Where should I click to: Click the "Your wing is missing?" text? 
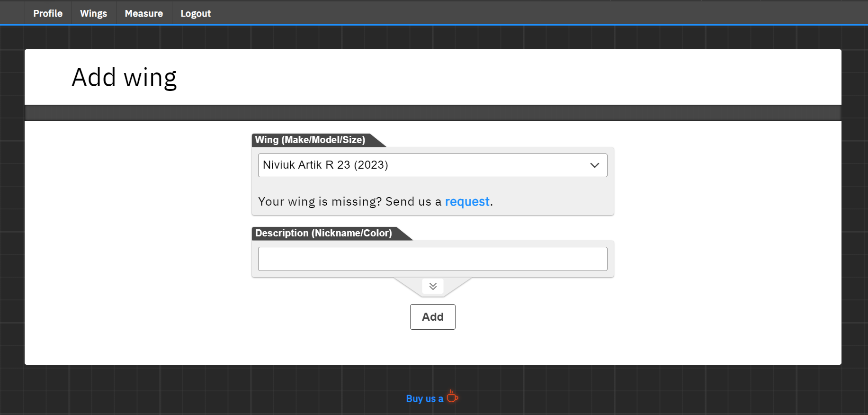pyautogui.click(x=320, y=202)
